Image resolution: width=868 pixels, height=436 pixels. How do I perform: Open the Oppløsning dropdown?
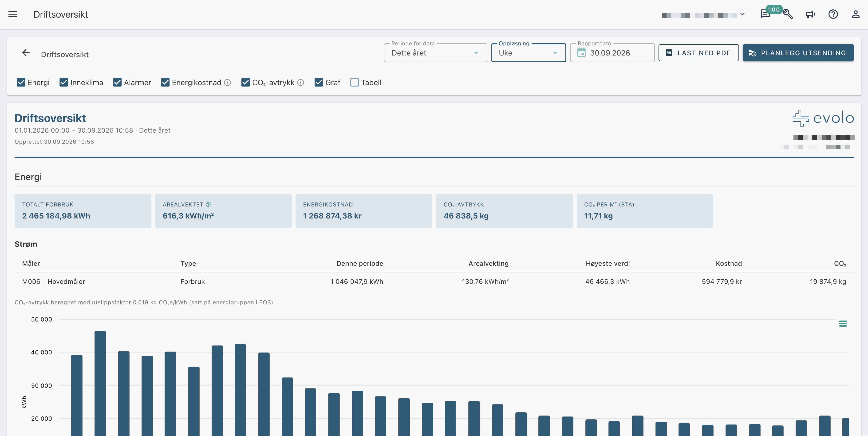(528, 53)
